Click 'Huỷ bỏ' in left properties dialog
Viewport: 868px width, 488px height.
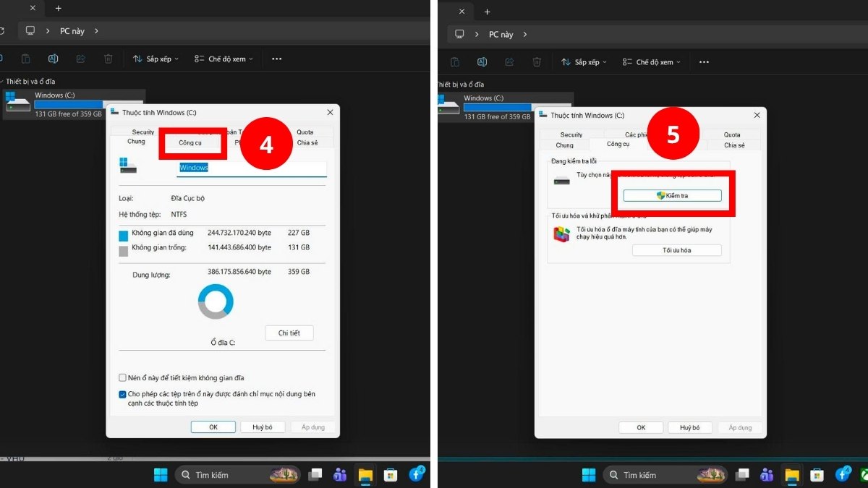(x=263, y=427)
